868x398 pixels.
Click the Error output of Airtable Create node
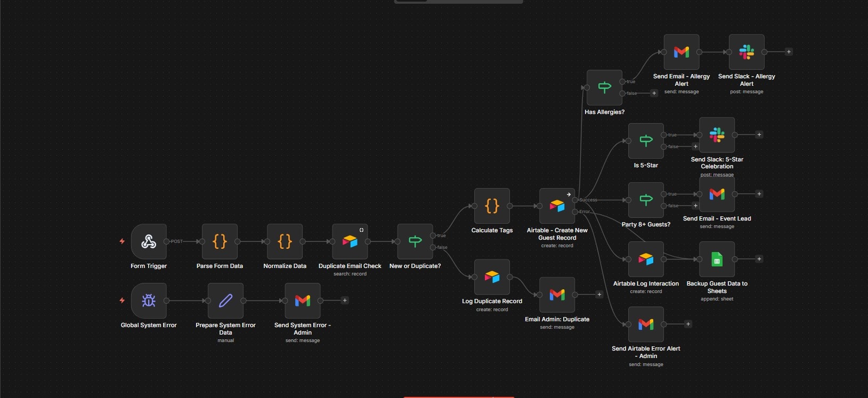[575, 212]
